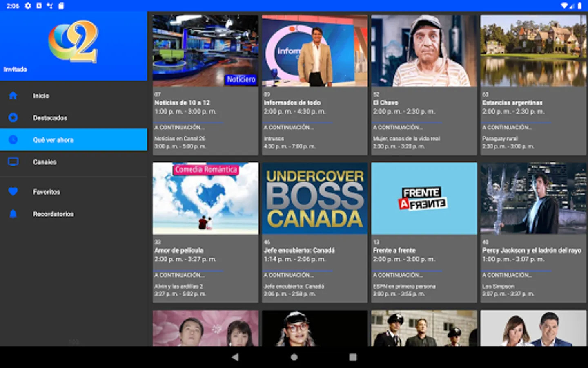Tap the Wi-Fi signal status icon

(564, 6)
